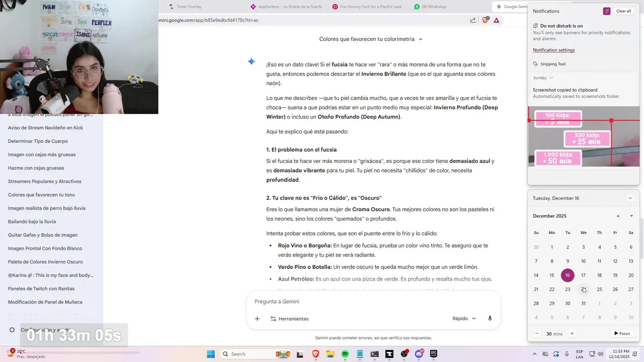
Task: Go to previous month in calendar
Action: 618,216
